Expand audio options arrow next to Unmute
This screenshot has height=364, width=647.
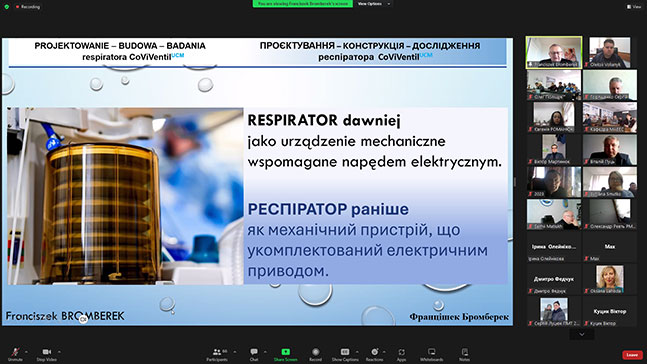click(x=26, y=352)
